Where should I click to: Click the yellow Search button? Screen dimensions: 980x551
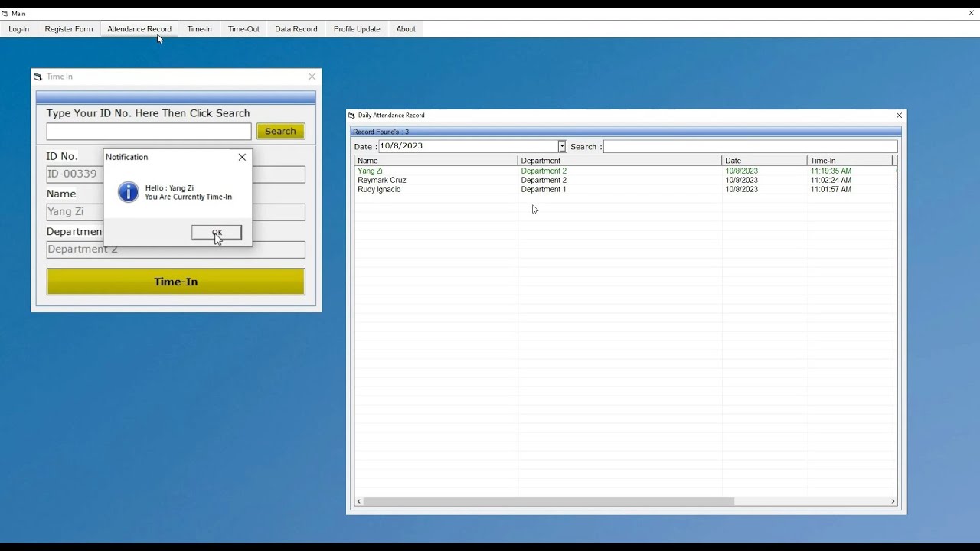click(x=280, y=132)
